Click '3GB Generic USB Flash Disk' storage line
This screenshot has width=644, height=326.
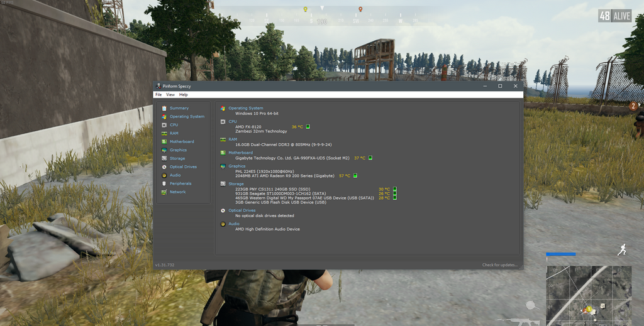281,202
